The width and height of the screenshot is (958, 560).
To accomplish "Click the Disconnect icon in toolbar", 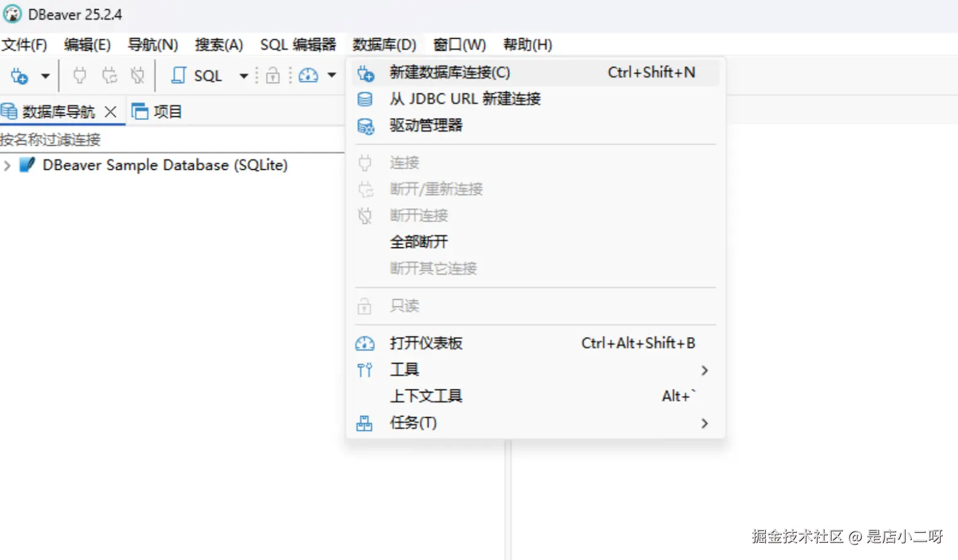I will 137,76.
